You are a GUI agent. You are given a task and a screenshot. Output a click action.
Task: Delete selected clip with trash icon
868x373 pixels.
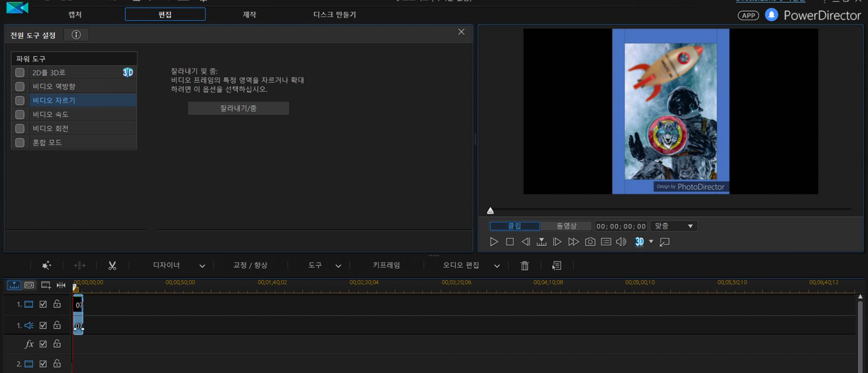click(x=524, y=265)
